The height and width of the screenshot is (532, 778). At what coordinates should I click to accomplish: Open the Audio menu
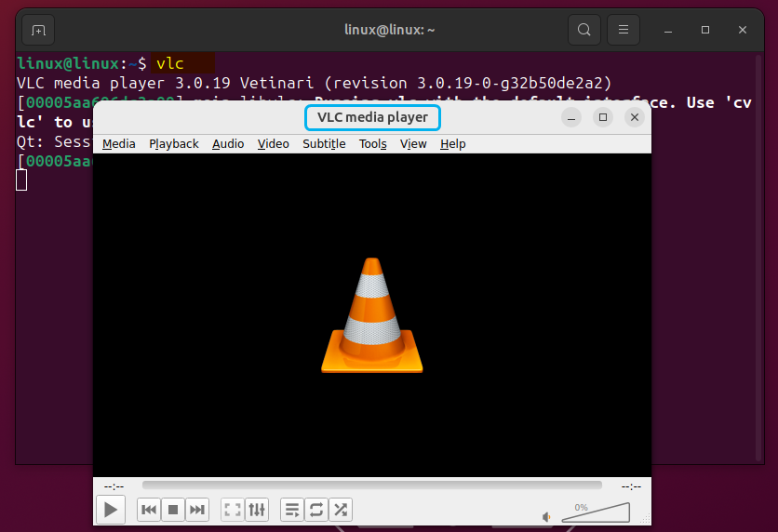[x=228, y=144]
